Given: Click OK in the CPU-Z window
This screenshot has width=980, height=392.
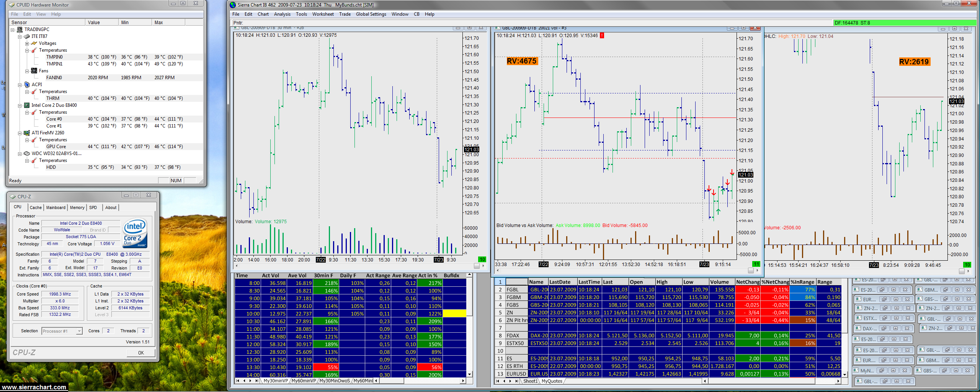Looking at the screenshot, I should coord(141,353).
